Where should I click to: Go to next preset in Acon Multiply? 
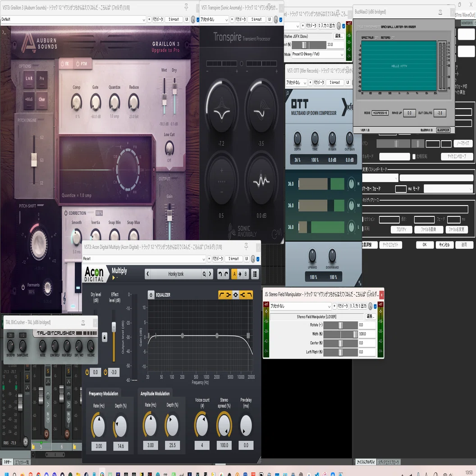pyautogui.click(x=210, y=274)
